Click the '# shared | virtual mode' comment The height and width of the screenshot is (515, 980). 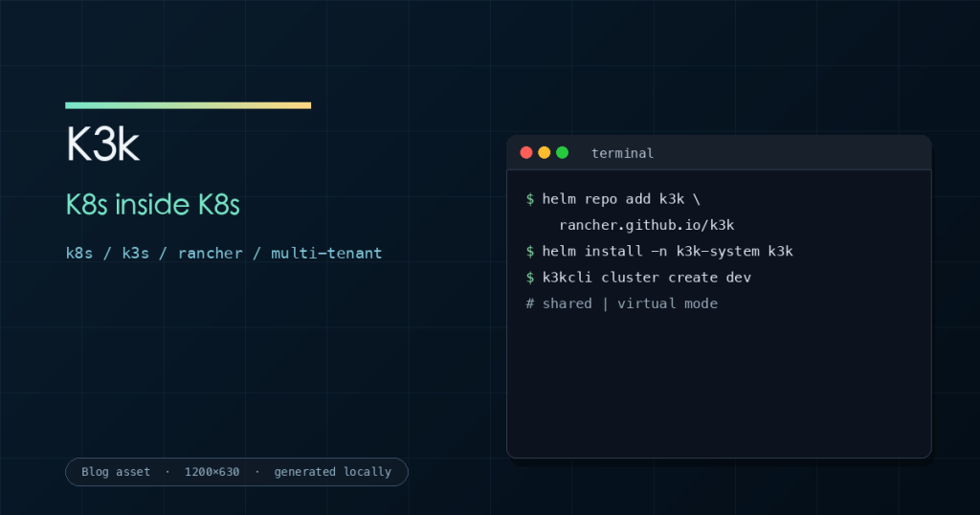coord(622,303)
